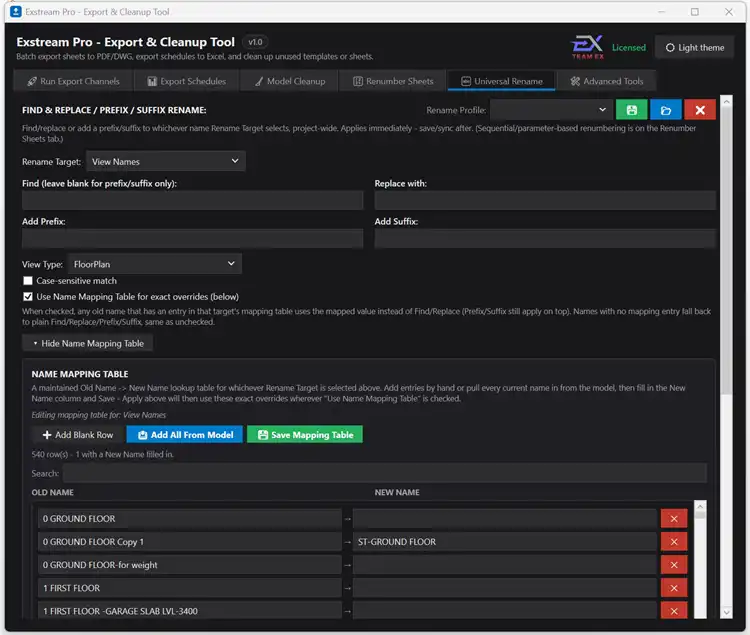The image size is (750, 635).
Task: Click New Name field for '0 GROUND FLOOR-for weight'
Action: (505, 565)
